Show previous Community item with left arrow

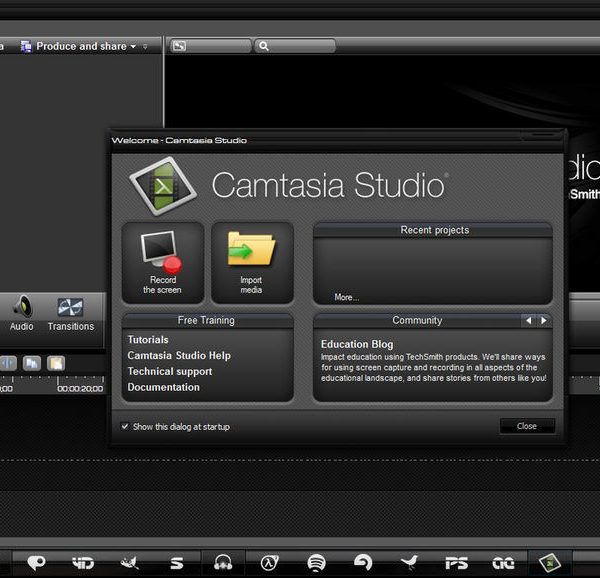[529, 320]
